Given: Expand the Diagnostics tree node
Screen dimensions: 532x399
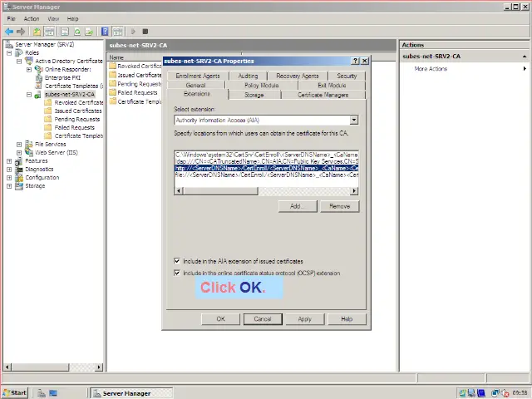Looking at the screenshot, I should pos(9,169).
